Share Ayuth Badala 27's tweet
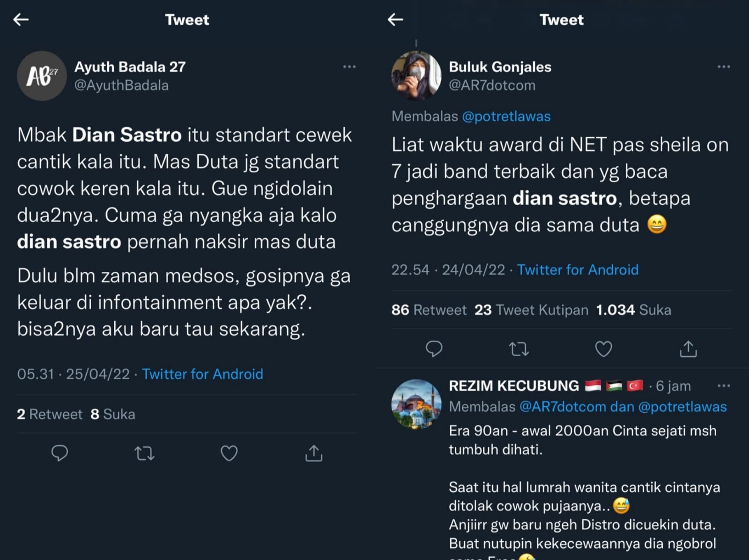The image size is (749, 560). click(x=314, y=453)
